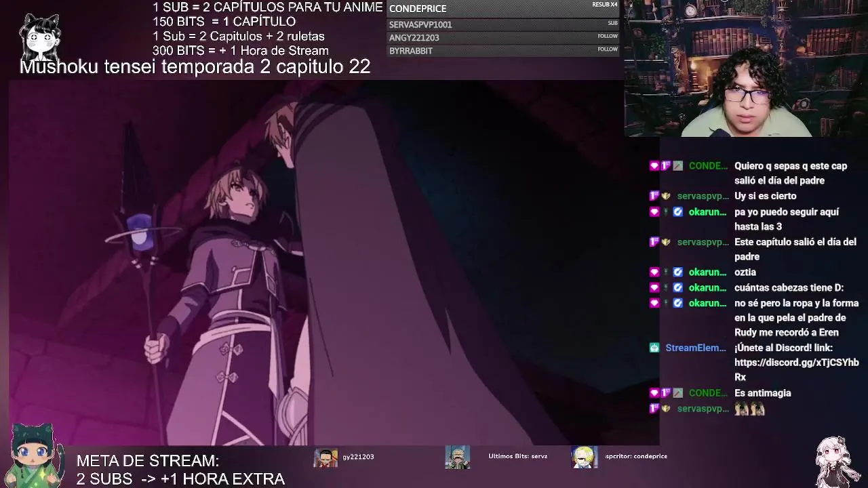Click servaspvp username on 'Uy si es cierto'
This screenshot has height=488, width=868.
(703, 196)
